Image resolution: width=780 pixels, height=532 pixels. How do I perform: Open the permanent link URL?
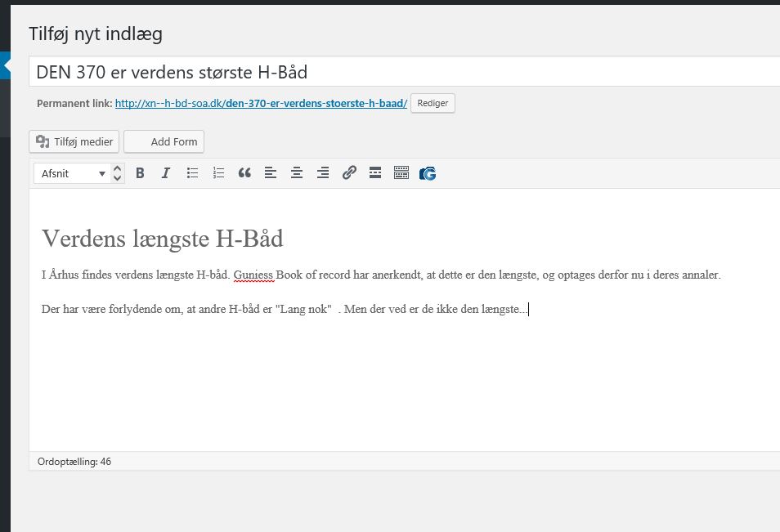[x=261, y=104]
